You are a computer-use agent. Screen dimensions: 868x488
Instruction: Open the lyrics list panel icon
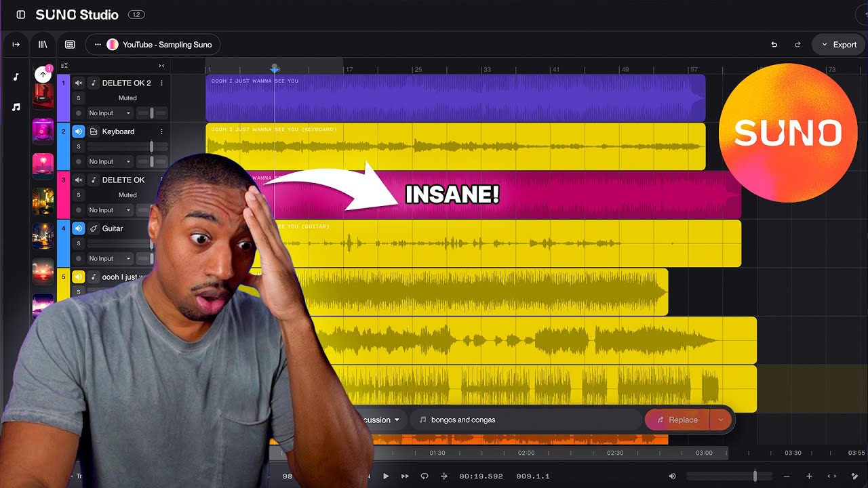(70, 45)
